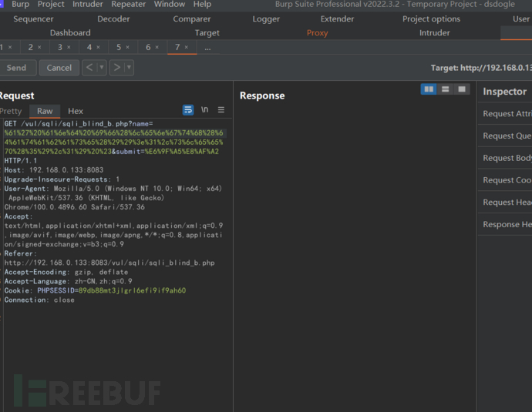Open back history dropdown arrow
Screen dimensions: 532x412
pyautogui.click(x=102, y=68)
